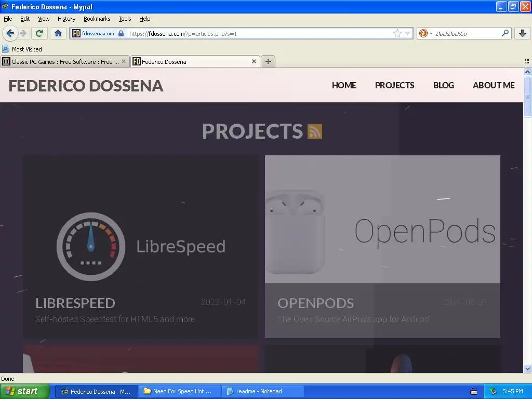The width and height of the screenshot is (532, 399).
Task: Open the ABOUT ME page link
Action: (494, 85)
